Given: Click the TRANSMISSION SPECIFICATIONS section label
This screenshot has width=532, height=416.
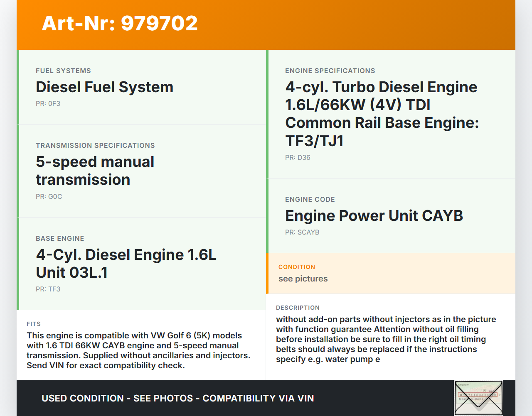Looking at the screenshot, I should (95, 146).
